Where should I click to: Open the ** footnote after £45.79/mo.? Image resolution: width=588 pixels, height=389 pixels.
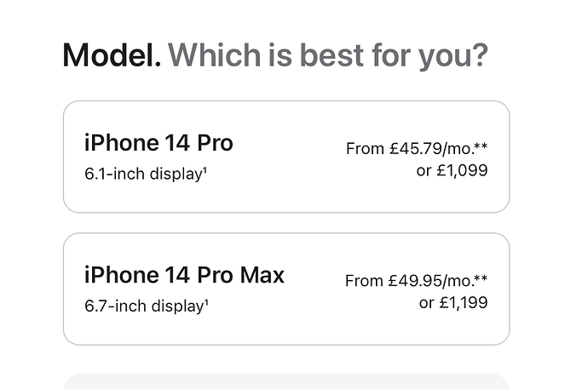point(481,146)
